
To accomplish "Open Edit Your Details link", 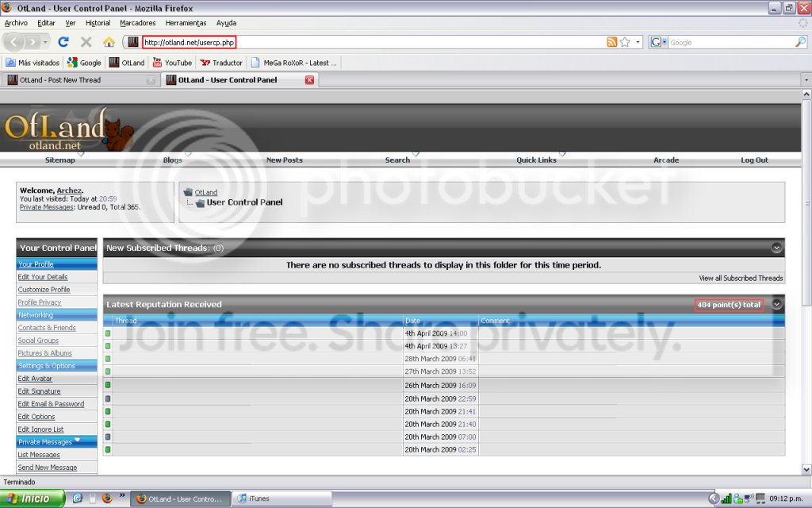I will (x=43, y=277).
